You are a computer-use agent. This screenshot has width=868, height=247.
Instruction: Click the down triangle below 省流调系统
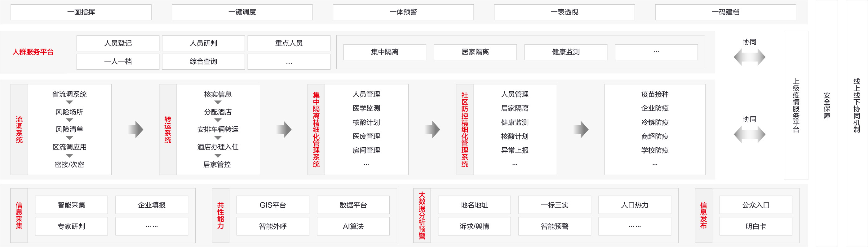coord(69,102)
